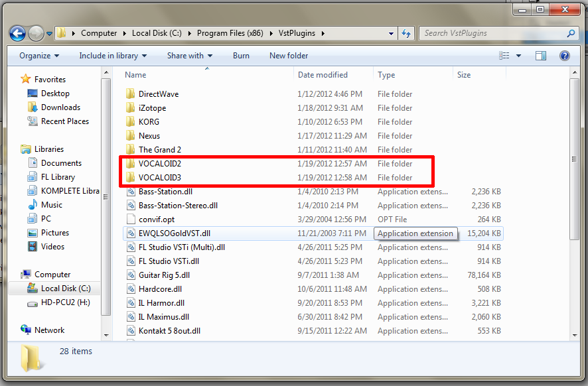
Task: Click the search magnifier icon
Action: 571,33
